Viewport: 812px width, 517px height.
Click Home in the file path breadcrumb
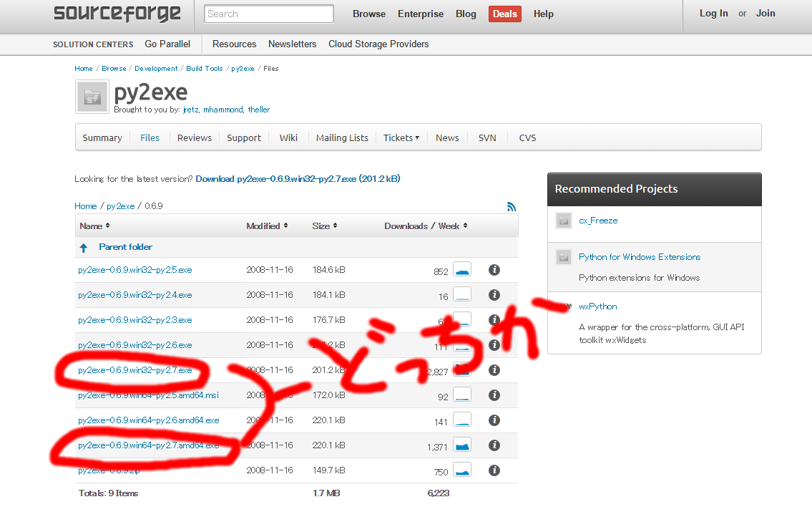[85, 206]
